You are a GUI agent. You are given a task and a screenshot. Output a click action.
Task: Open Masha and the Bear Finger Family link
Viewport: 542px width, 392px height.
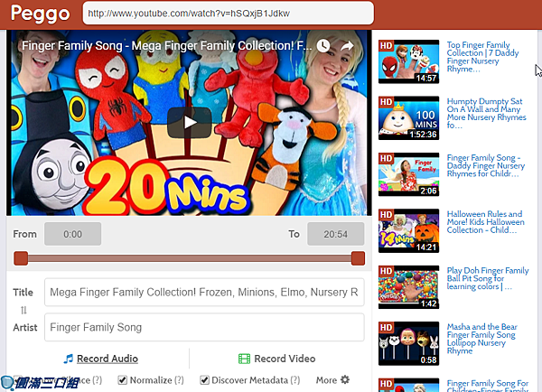pos(481,339)
